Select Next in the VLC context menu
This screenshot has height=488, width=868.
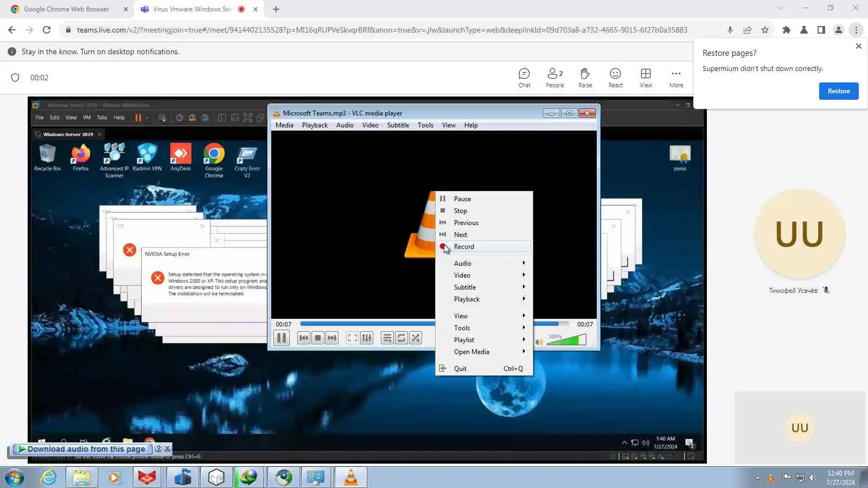(x=484, y=235)
